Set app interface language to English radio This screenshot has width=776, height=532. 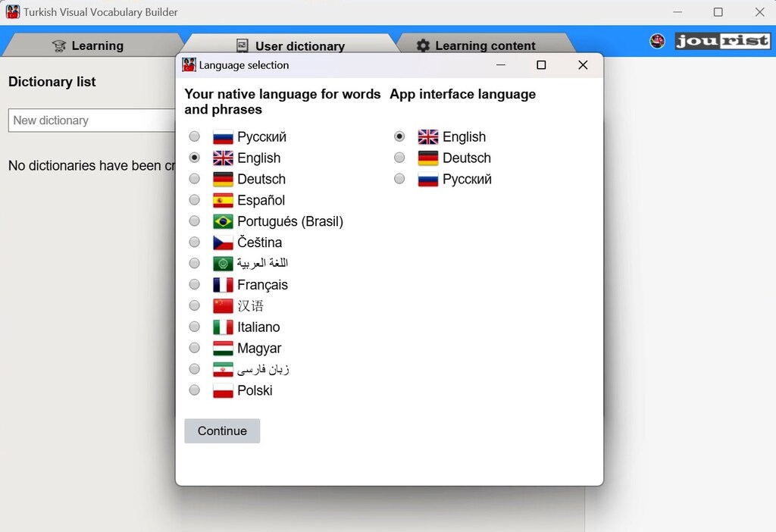(x=399, y=136)
